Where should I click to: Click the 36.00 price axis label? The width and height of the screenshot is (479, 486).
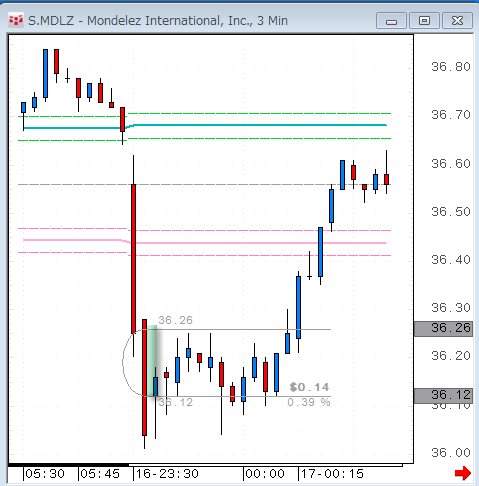click(451, 453)
